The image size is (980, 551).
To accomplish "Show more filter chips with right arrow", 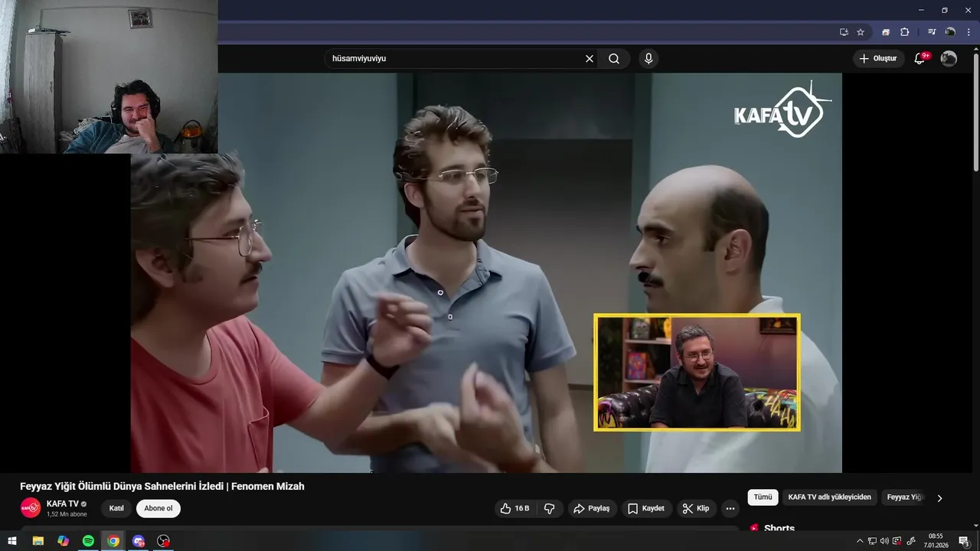I will pos(939,498).
